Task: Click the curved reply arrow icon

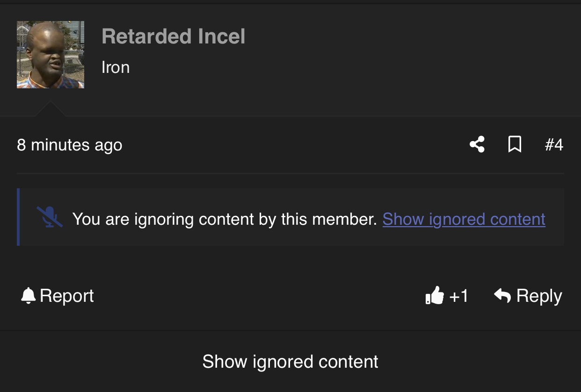Action: click(503, 295)
